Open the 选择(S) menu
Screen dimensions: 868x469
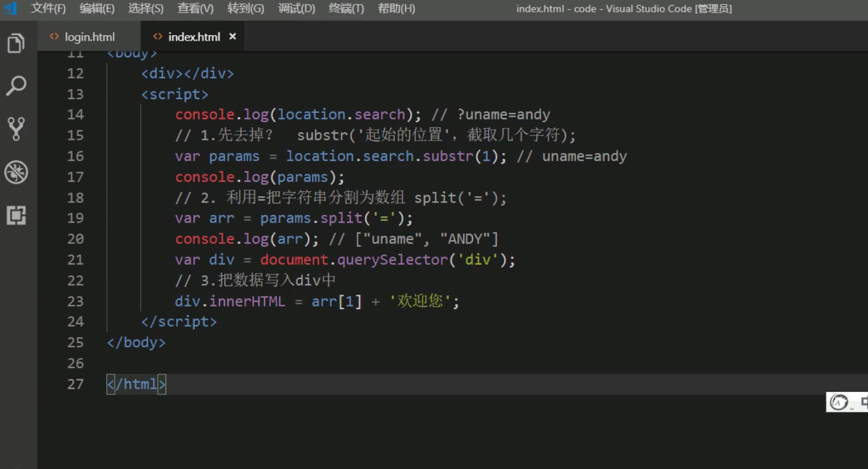pyautogui.click(x=146, y=8)
